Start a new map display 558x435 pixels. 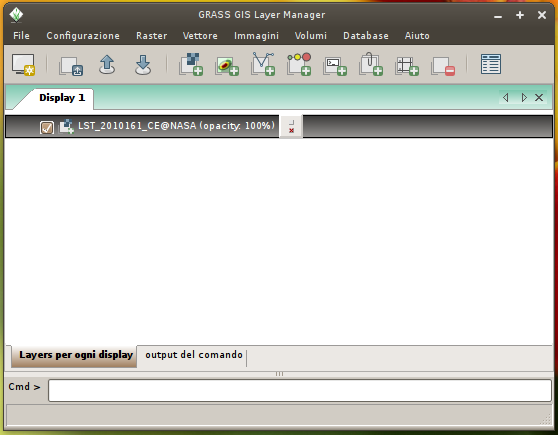[x=23, y=65]
